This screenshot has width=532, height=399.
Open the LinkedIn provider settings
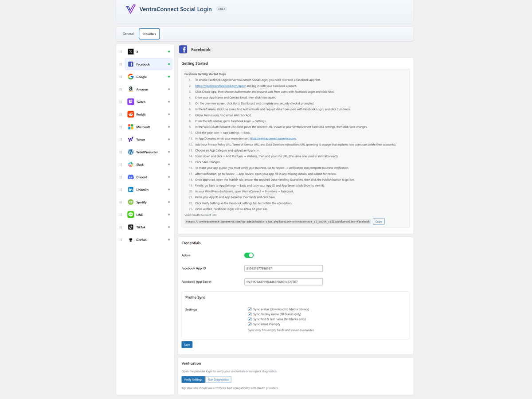pos(130,189)
